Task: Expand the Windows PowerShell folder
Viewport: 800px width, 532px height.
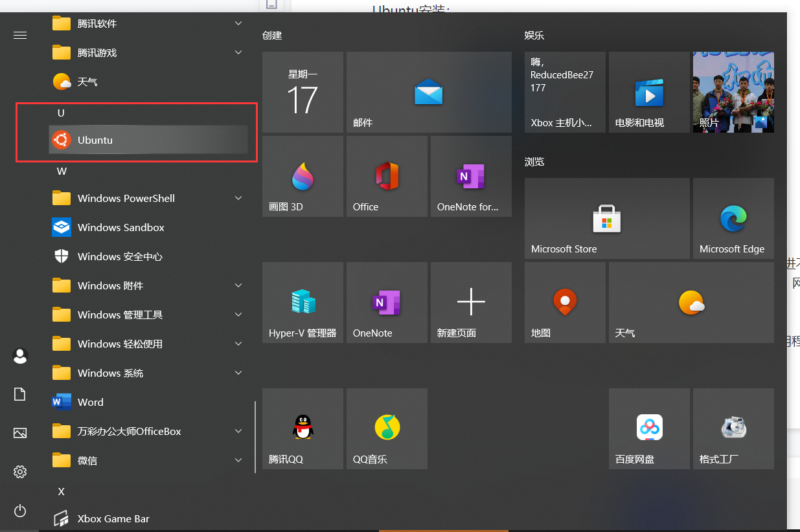Action: (148, 198)
